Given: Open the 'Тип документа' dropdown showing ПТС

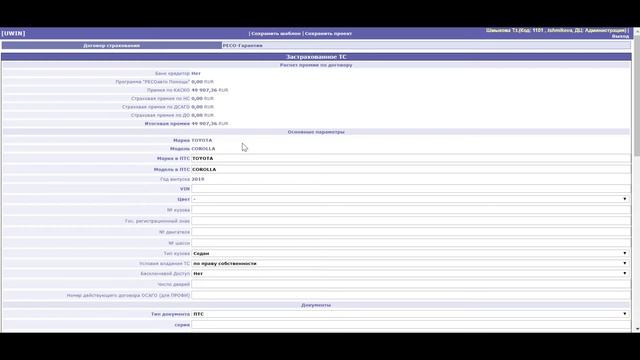Looking at the screenshot, I should [x=410, y=314].
